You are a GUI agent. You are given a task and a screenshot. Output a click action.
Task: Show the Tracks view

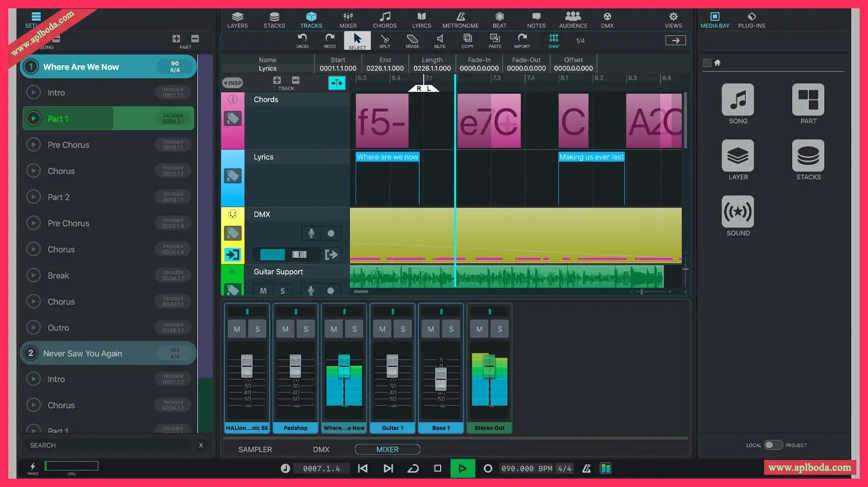(311, 20)
